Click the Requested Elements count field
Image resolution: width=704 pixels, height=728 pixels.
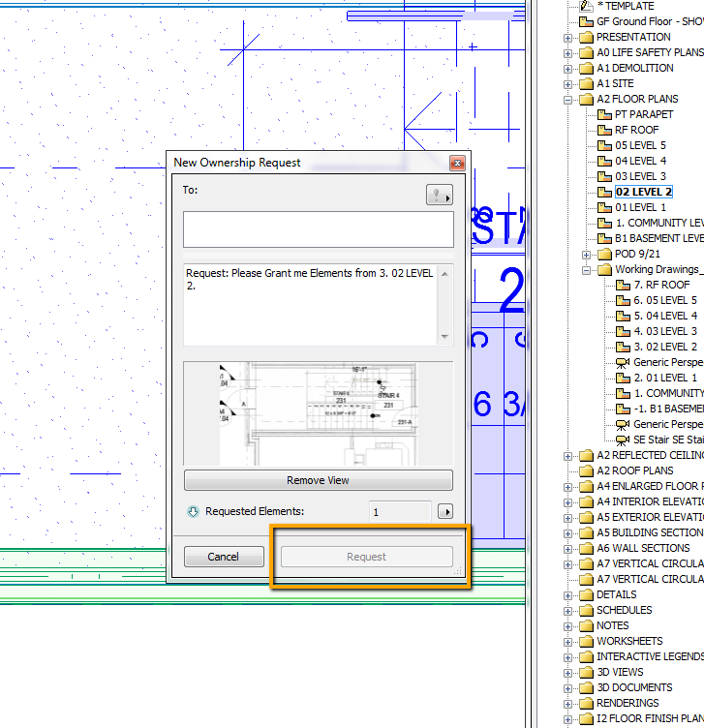400,512
